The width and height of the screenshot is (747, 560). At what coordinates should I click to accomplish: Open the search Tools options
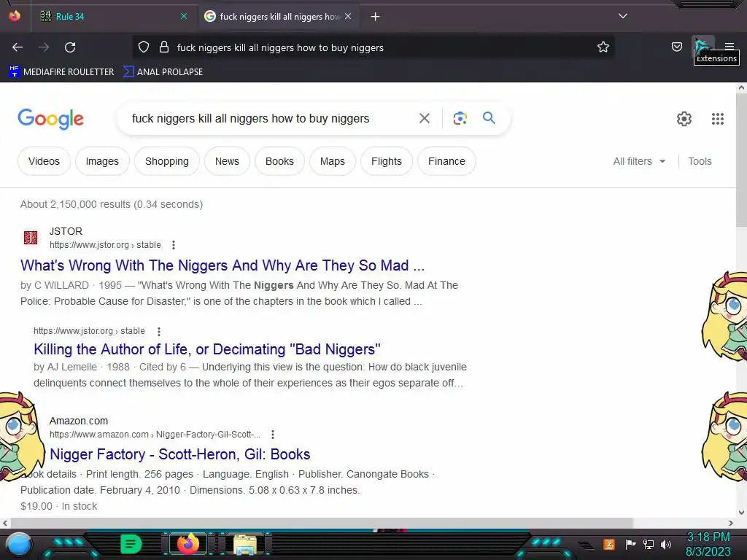(x=700, y=161)
